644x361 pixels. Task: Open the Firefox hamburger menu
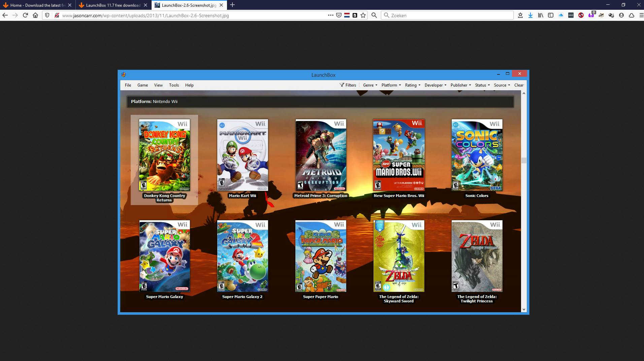click(x=641, y=15)
